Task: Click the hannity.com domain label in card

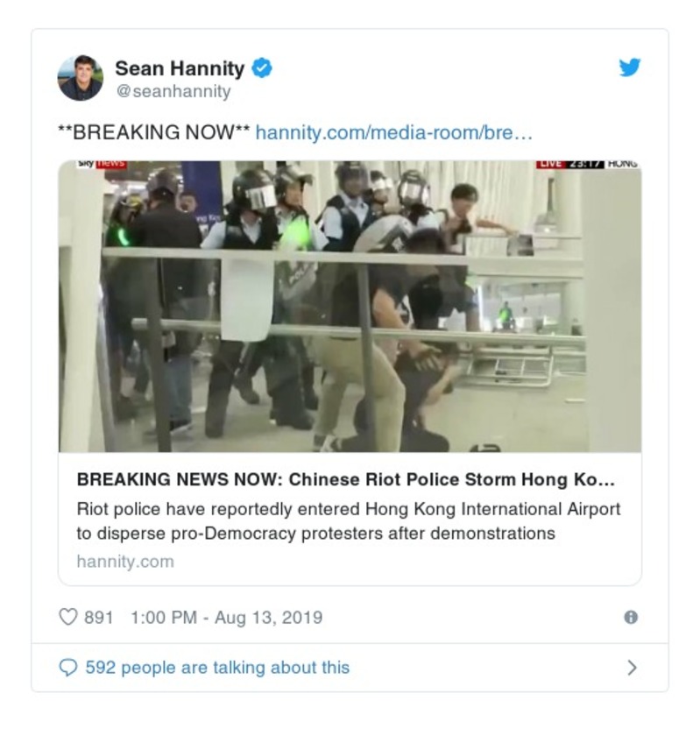Action: pyautogui.click(x=125, y=562)
